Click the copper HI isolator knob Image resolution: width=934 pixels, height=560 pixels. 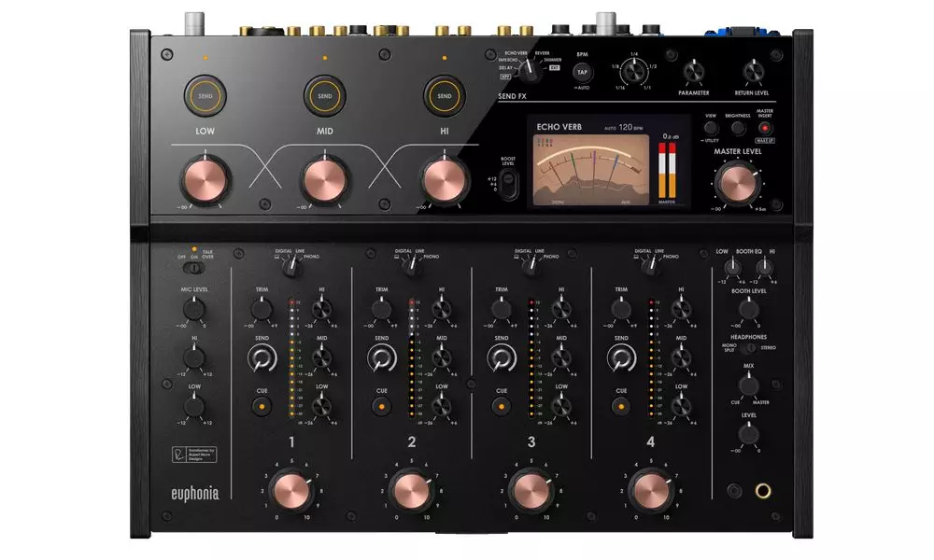tap(445, 180)
